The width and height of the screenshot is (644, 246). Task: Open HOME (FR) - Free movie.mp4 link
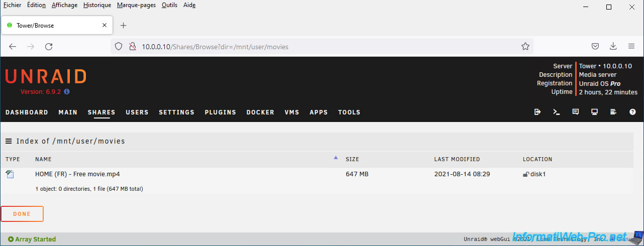tap(77, 174)
